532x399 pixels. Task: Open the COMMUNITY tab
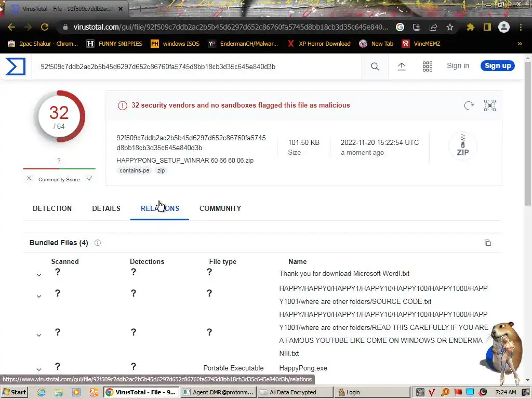220,208
